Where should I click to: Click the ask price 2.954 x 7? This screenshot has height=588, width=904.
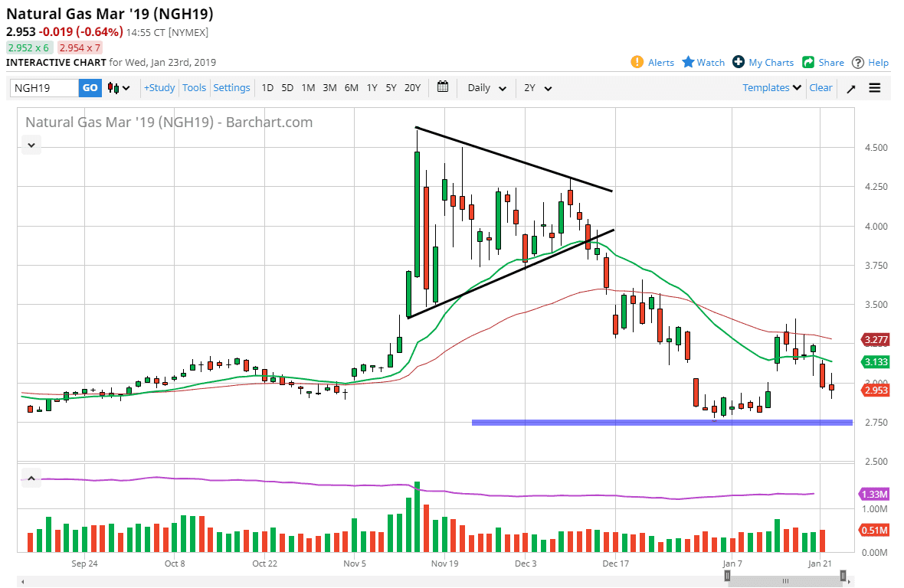80,47
